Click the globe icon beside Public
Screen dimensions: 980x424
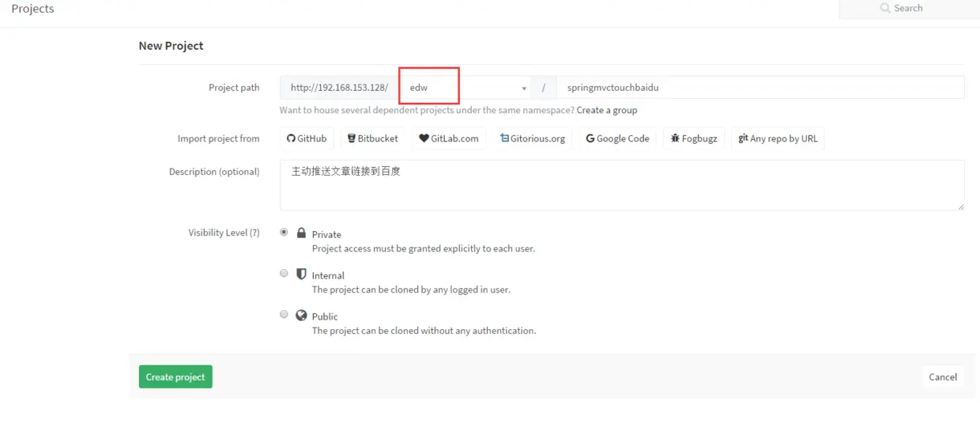(x=301, y=315)
